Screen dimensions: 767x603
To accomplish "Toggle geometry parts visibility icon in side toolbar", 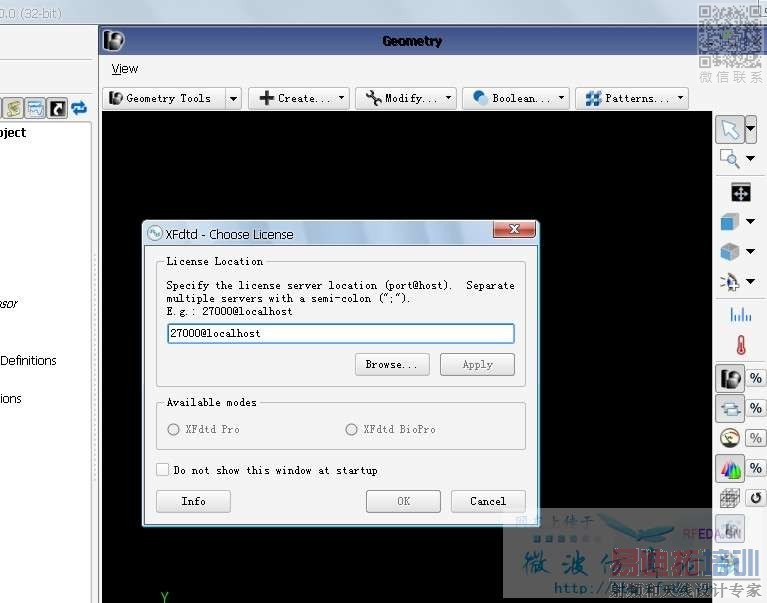I will [730, 378].
